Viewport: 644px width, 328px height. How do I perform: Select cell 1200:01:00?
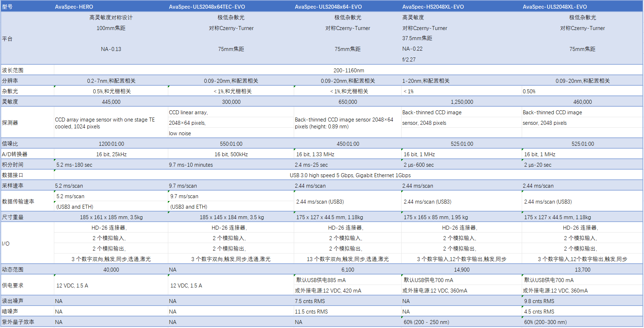111,144
